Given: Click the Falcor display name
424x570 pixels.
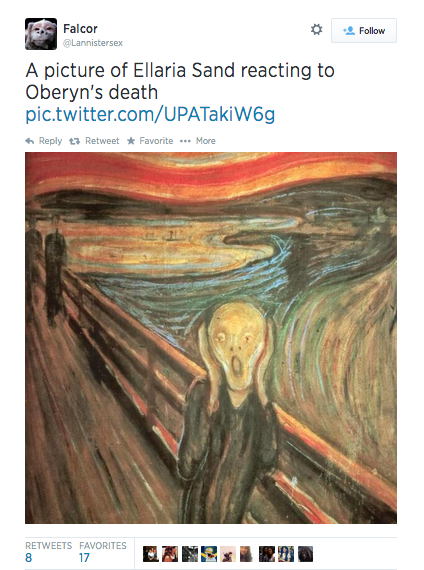Looking at the screenshot, I should [80, 29].
